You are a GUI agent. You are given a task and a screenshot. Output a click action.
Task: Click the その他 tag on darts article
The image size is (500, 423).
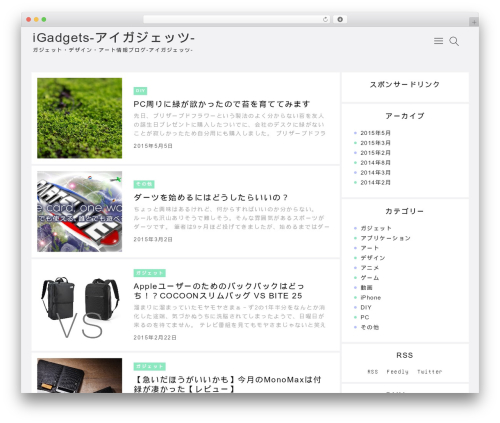144,184
